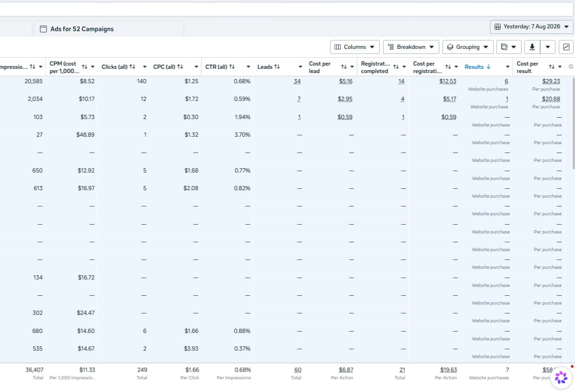Expand the export options arrow
This screenshot has width=575, height=392.
548,47
